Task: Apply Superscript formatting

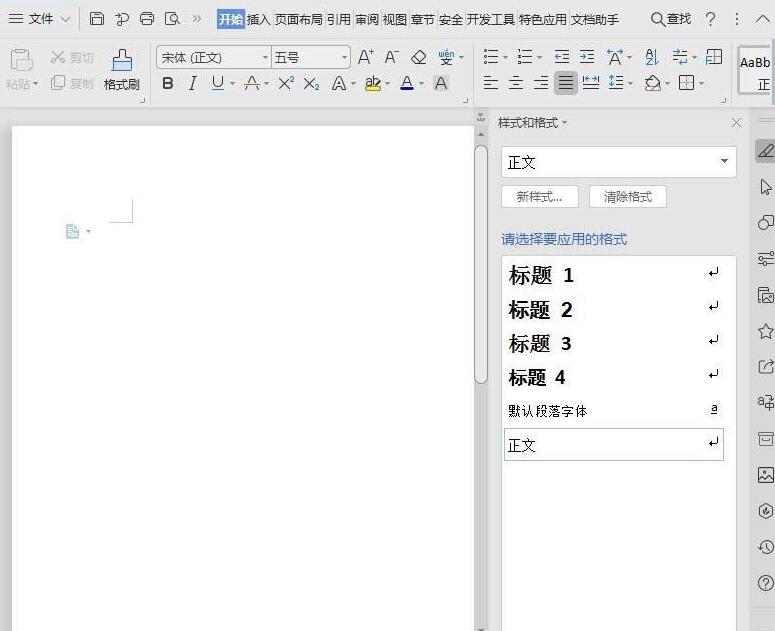Action: (286, 83)
